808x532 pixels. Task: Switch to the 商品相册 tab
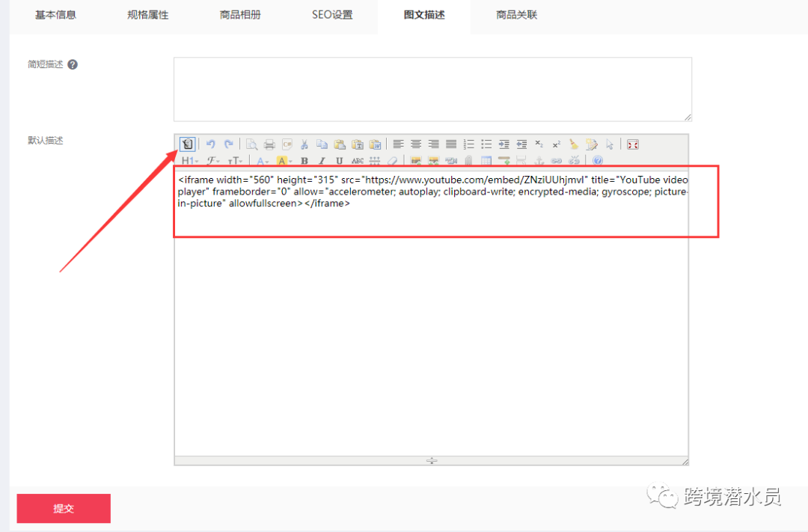240,15
